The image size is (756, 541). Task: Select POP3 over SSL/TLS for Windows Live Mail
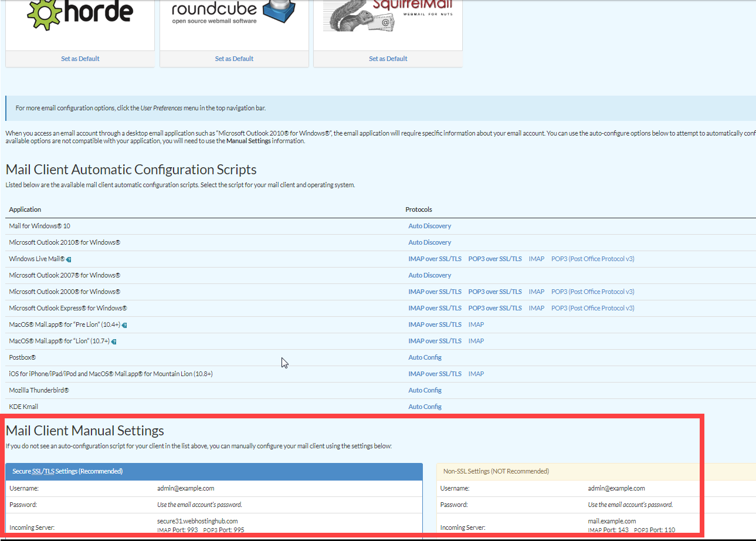click(494, 259)
